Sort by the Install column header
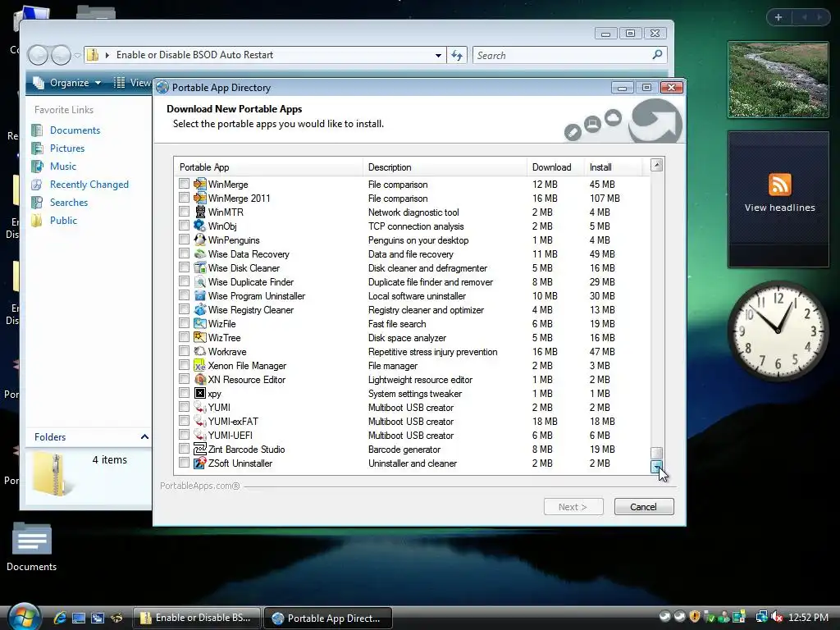Viewport: 840px width, 630px height. coord(613,167)
